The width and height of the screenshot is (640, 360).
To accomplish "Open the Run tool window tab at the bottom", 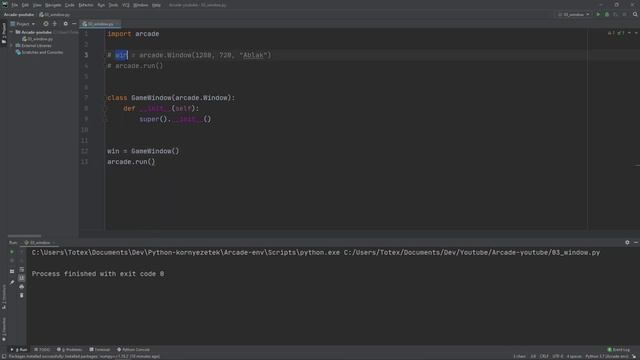I will pyautogui.click(x=19, y=350).
